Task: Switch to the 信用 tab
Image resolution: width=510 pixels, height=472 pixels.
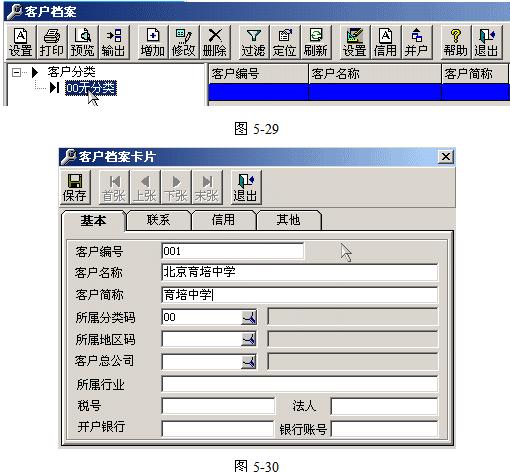Action: click(x=223, y=220)
